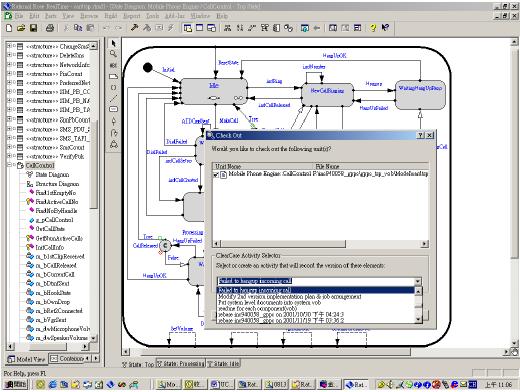
Task: Click the activity list scrollbar down arrow
Action: (418, 319)
